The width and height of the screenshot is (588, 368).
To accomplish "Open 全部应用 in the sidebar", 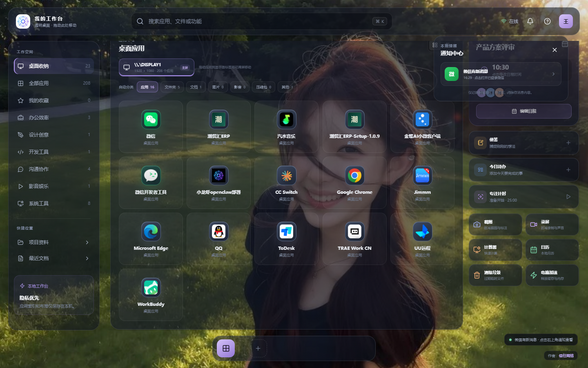I will tap(54, 83).
